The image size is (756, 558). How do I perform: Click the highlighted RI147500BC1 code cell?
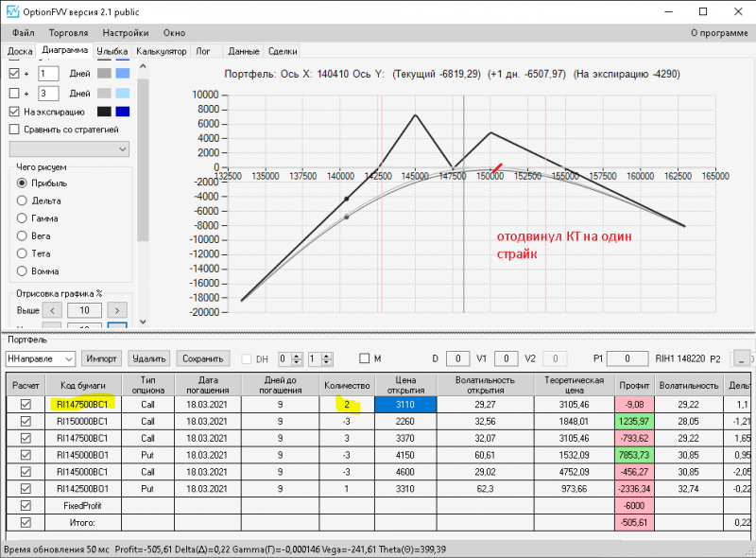pos(83,405)
